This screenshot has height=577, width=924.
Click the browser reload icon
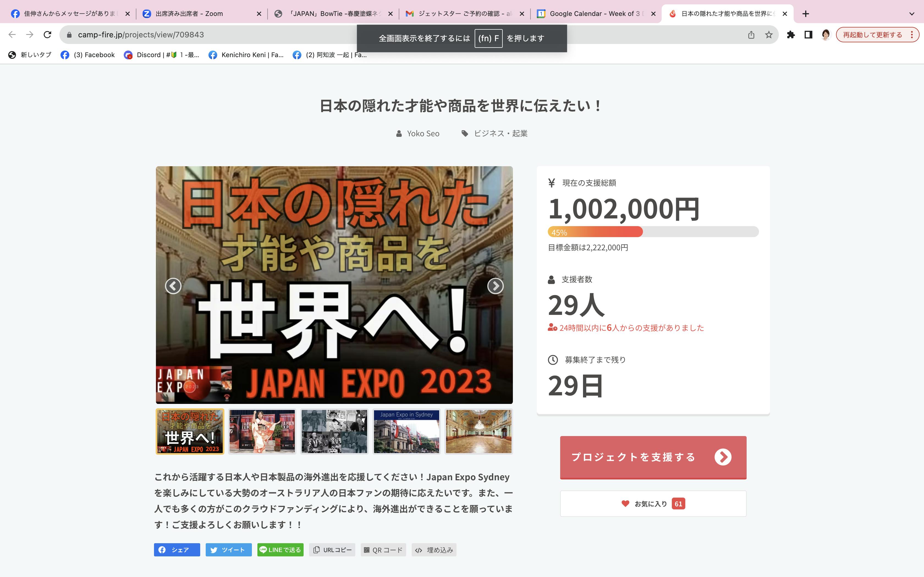click(47, 35)
